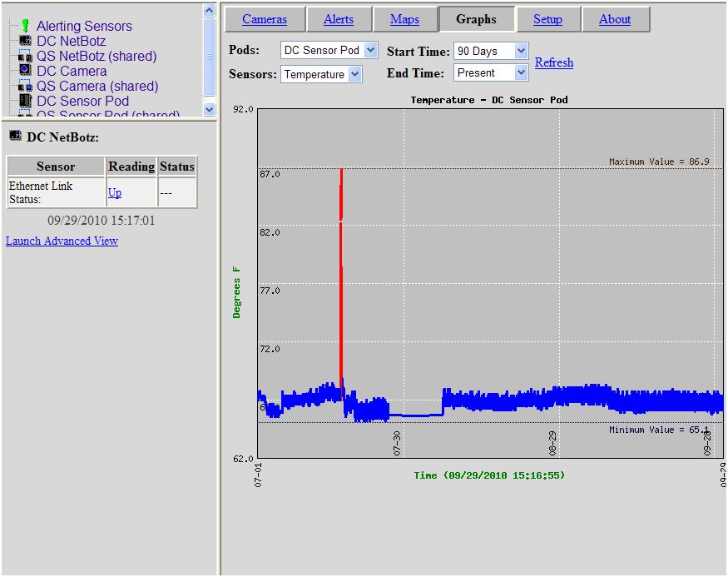The width and height of the screenshot is (728, 577).
Task: Click the sensor tree scrollbar down arrow
Action: 210,109
